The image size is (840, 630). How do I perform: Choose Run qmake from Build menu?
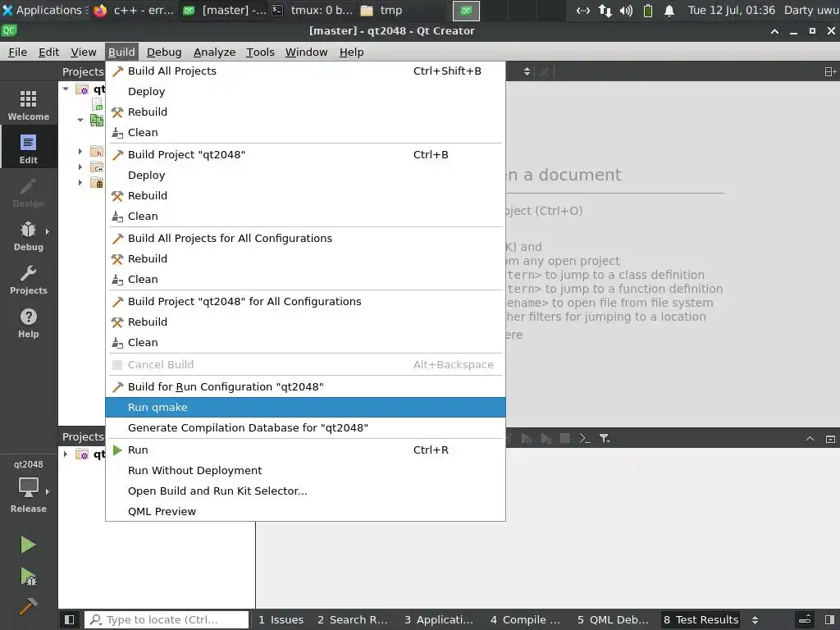305,408
